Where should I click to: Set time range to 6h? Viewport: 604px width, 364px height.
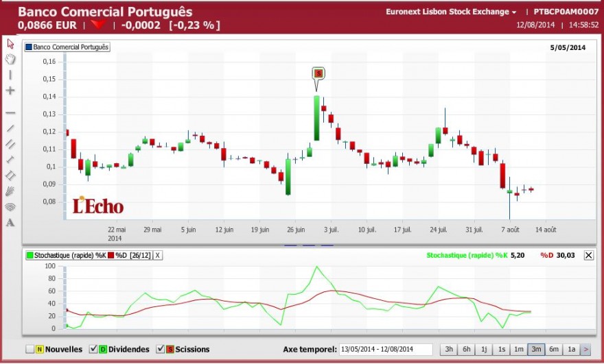pos(467,350)
